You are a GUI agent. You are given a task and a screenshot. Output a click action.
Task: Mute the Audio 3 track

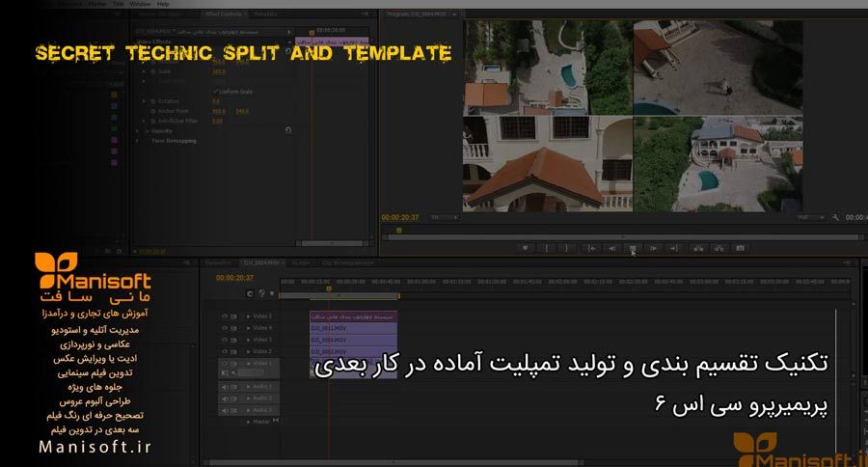[x=225, y=410]
